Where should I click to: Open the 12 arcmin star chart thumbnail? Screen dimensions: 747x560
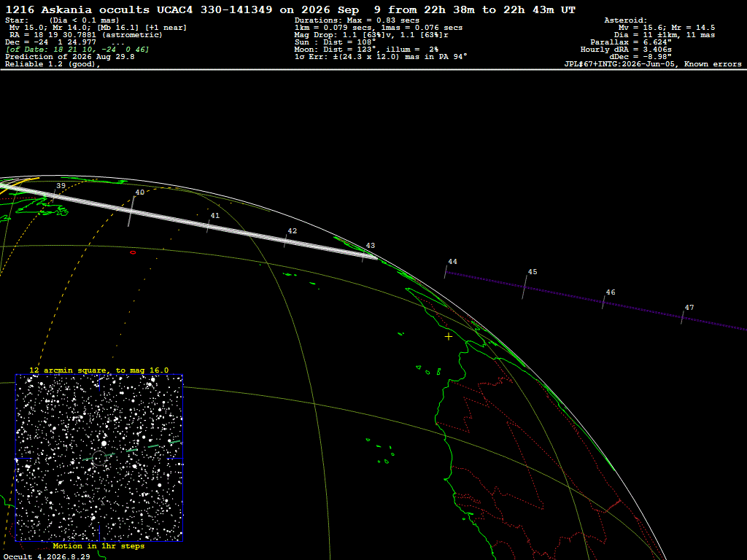[x=99, y=458]
